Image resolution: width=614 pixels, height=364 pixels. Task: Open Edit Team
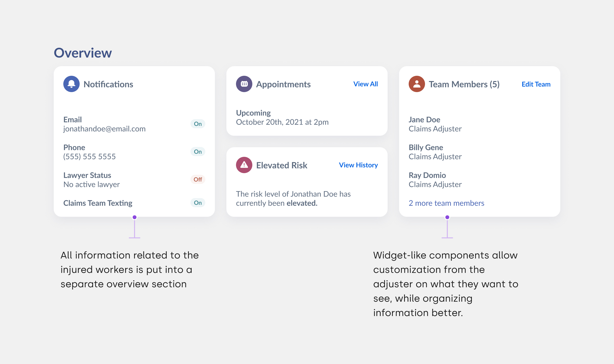pos(536,84)
